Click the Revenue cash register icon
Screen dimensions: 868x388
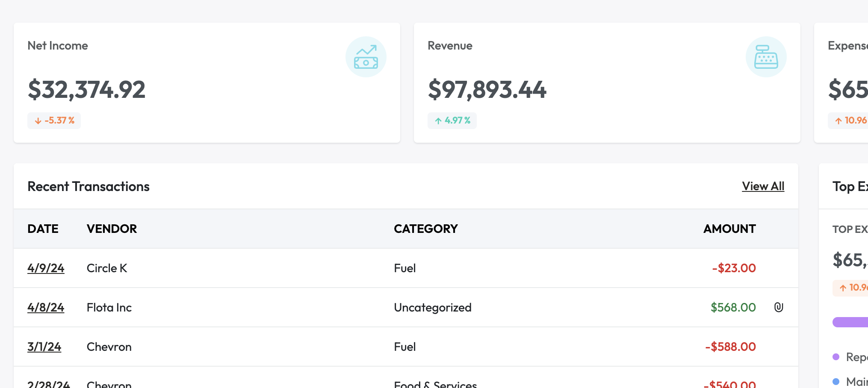(x=767, y=56)
